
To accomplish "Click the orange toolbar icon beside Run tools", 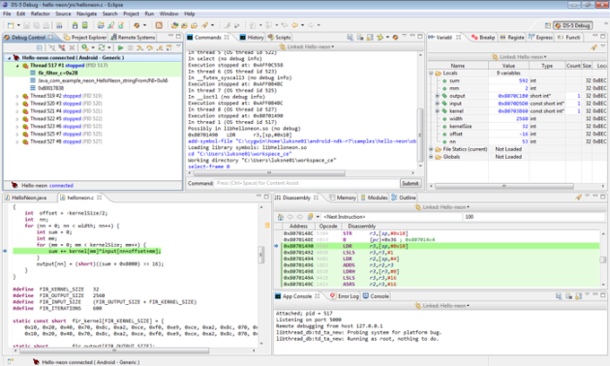I will tap(159, 25).
